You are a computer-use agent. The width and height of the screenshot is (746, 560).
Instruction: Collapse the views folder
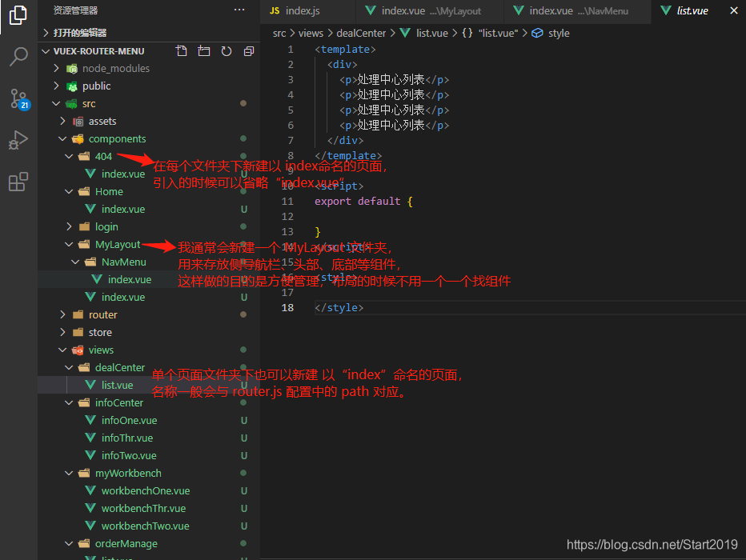click(149, 350)
